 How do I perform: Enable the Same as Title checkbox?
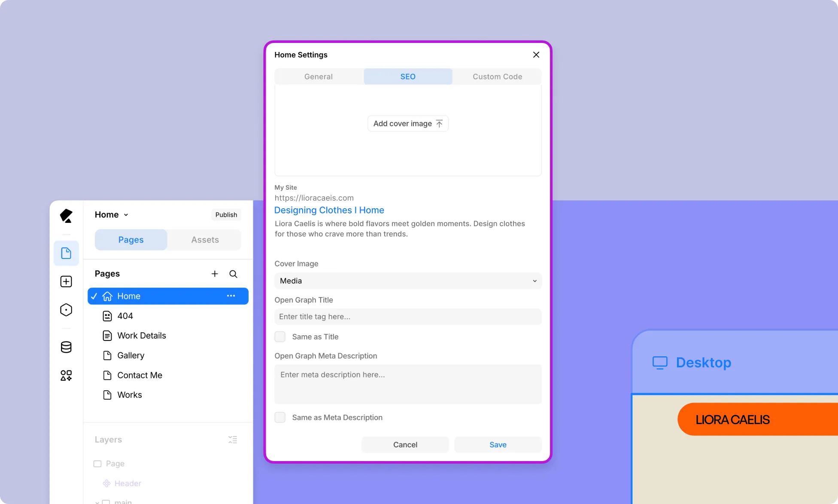[280, 337]
